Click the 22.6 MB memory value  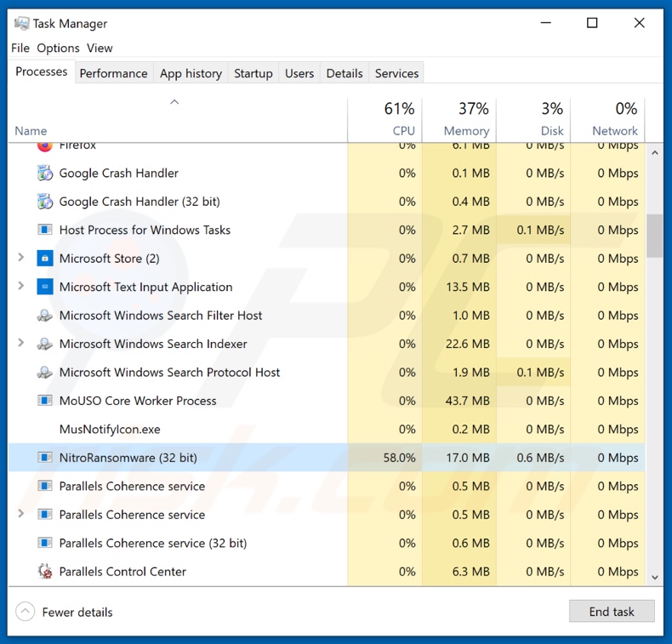468,344
